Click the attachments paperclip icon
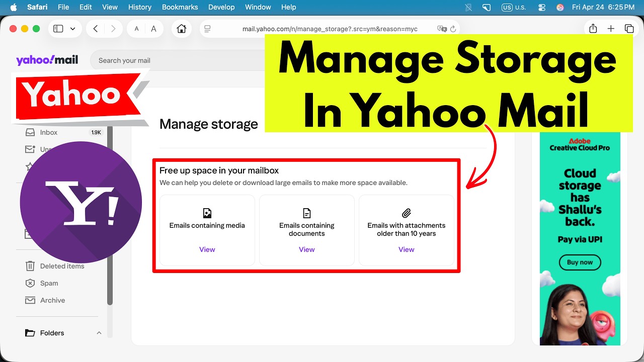This screenshot has height=362, width=644. [x=407, y=213]
